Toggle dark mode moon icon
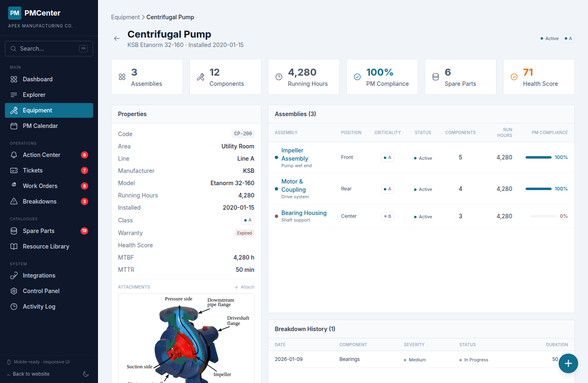Screen dimensions: 588x383 point(86,374)
